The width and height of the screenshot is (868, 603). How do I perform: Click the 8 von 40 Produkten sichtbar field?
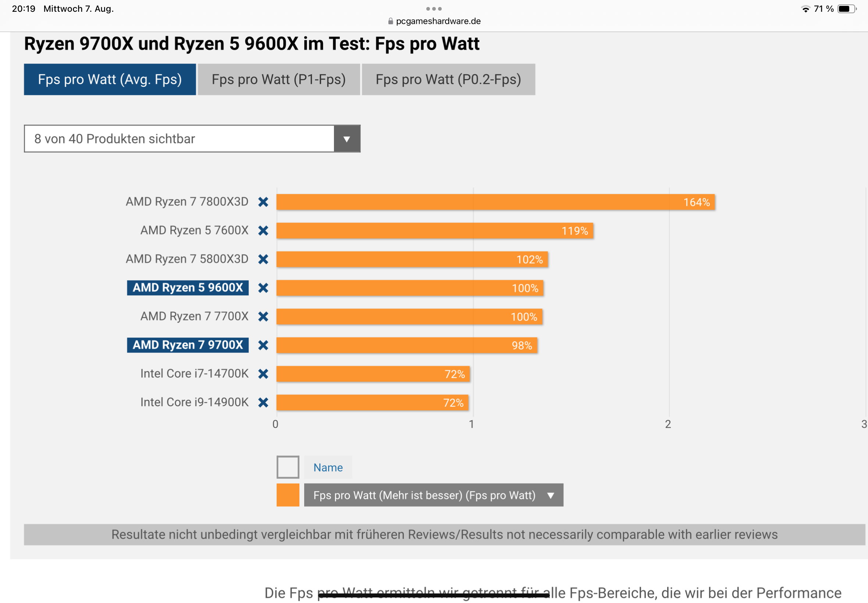click(179, 139)
